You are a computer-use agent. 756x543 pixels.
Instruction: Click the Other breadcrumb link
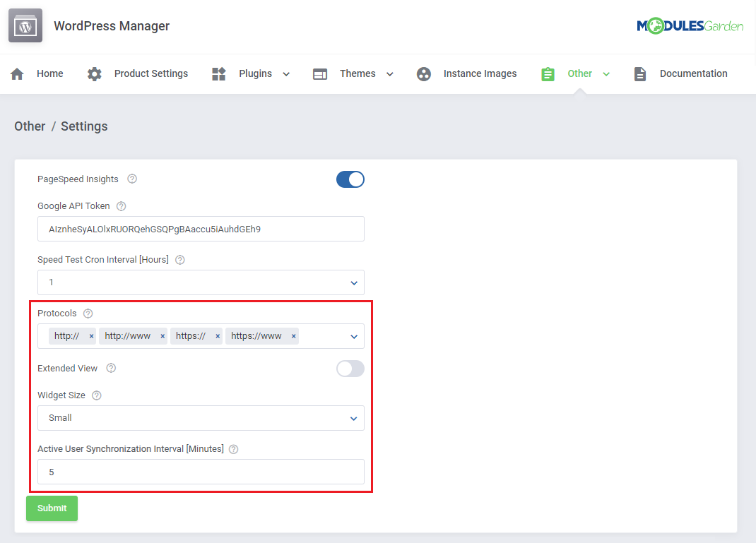click(30, 126)
